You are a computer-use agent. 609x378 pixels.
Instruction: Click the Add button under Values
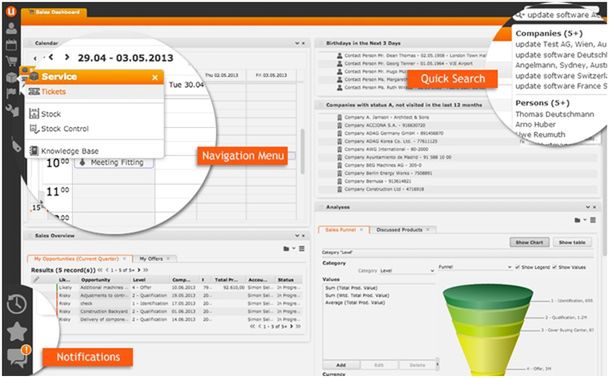341,365
